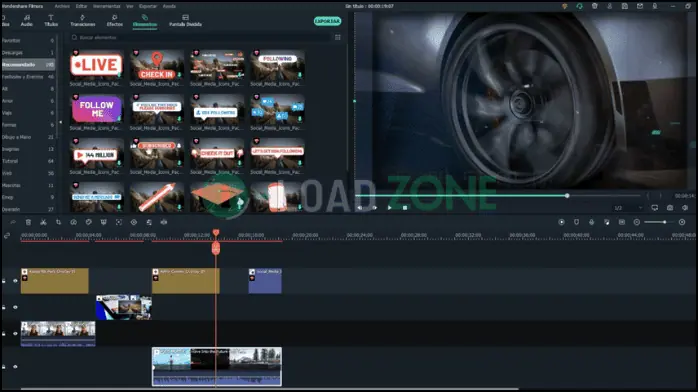Take a snapshot with camera icon
The image size is (698, 392).
(670, 208)
